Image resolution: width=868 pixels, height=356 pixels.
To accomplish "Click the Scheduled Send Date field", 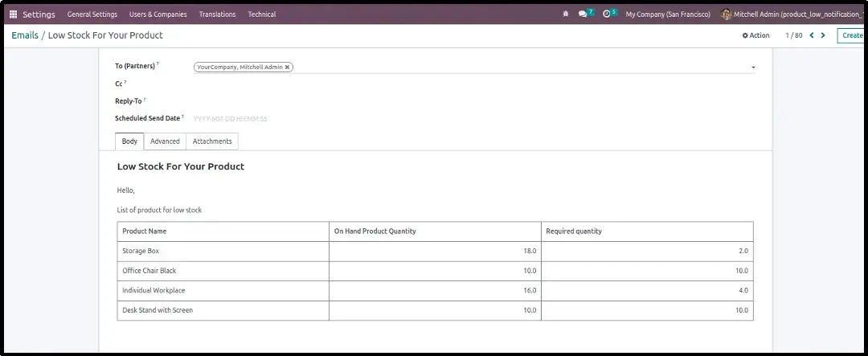I will click(x=474, y=118).
